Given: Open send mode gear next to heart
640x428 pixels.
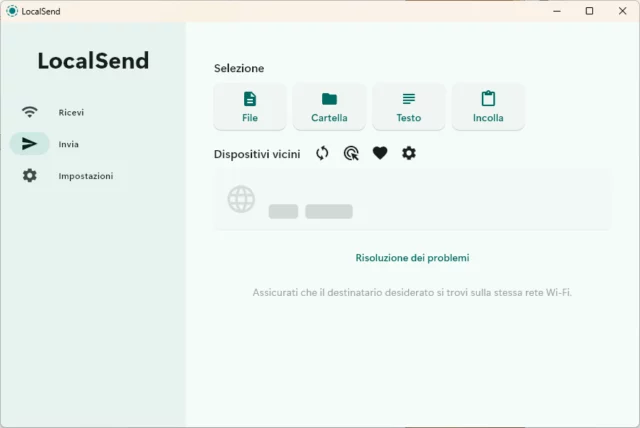Looking at the screenshot, I should [x=409, y=153].
